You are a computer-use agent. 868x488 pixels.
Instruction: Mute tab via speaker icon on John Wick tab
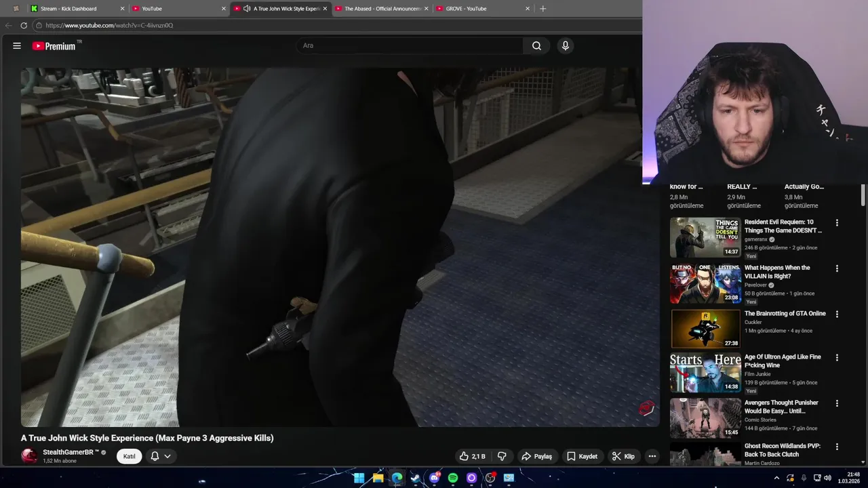[247, 9]
